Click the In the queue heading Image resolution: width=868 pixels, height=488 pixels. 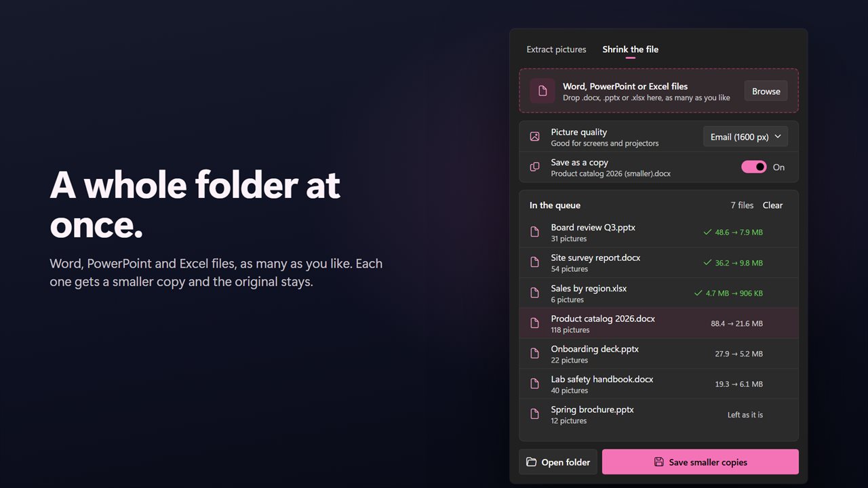pyautogui.click(x=555, y=205)
